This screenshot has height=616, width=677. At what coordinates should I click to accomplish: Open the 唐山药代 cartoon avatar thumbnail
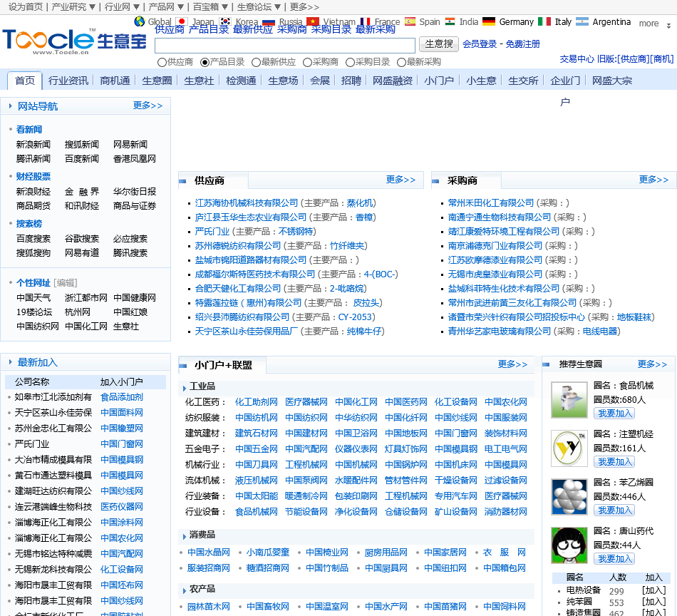(x=569, y=545)
